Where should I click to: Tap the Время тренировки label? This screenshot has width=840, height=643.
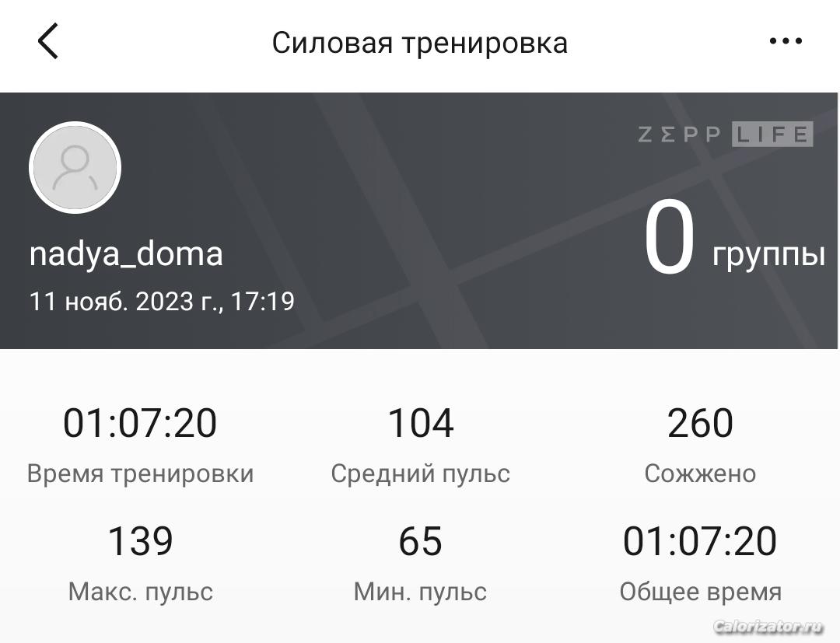tap(140, 474)
